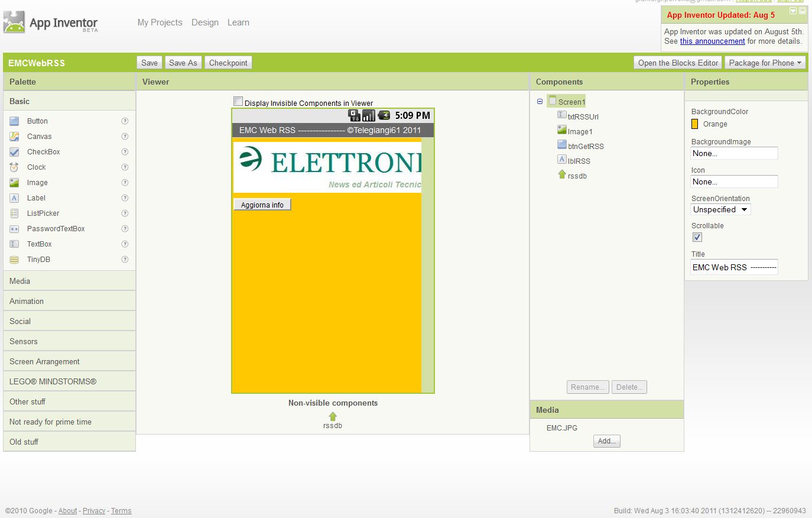Expand Not ready for prime time section
812x518 pixels.
point(69,422)
